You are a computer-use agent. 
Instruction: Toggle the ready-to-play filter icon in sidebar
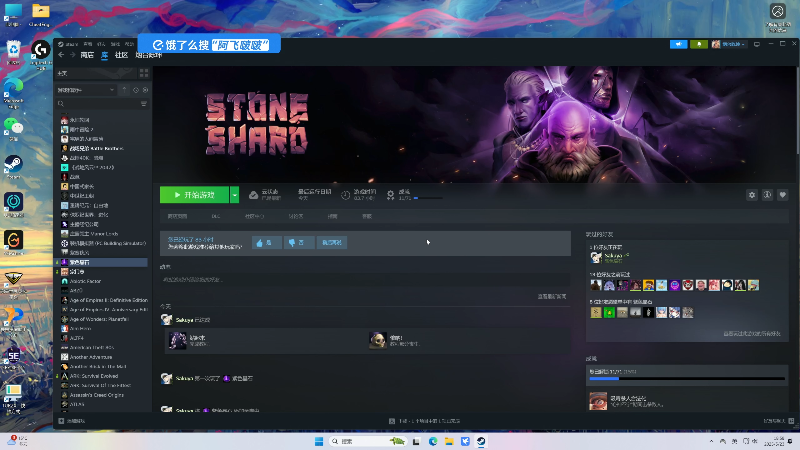coord(145,90)
